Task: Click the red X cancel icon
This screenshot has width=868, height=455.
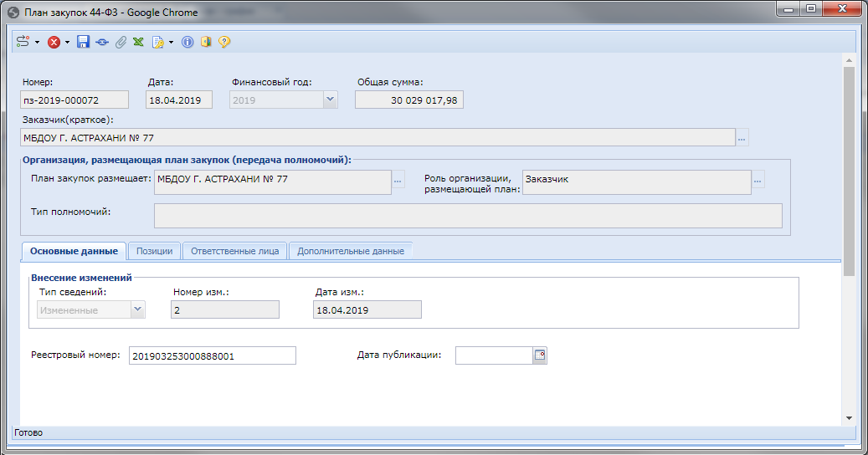Action: tap(54, 42)
